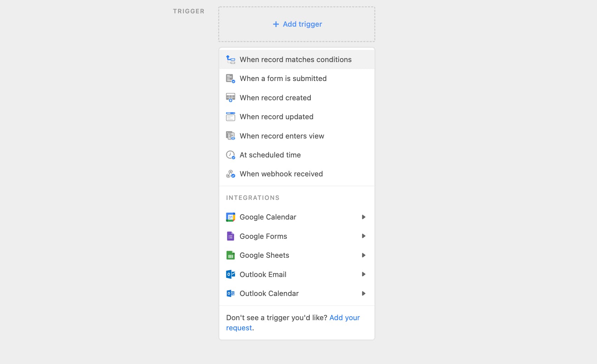Expand the Google Calendar submenu arrow
The width and height of the screenshot is (597, 364).
pos(364,217)
